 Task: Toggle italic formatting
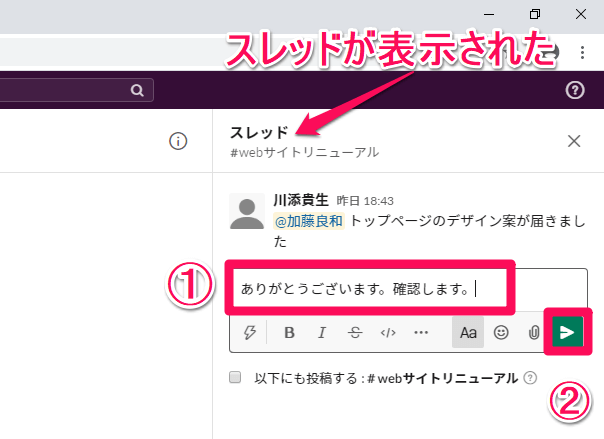322,333
